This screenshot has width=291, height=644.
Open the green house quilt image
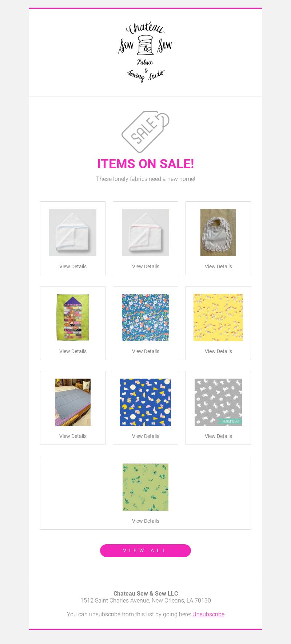(x=73, y=317)
